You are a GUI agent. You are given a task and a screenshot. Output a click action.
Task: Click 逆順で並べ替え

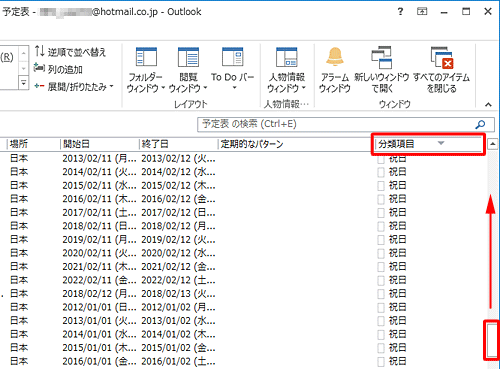[x=70, y=52]
